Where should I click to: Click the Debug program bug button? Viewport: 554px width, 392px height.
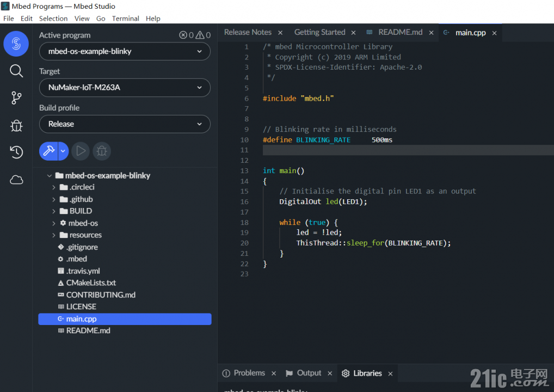[102, 151]
